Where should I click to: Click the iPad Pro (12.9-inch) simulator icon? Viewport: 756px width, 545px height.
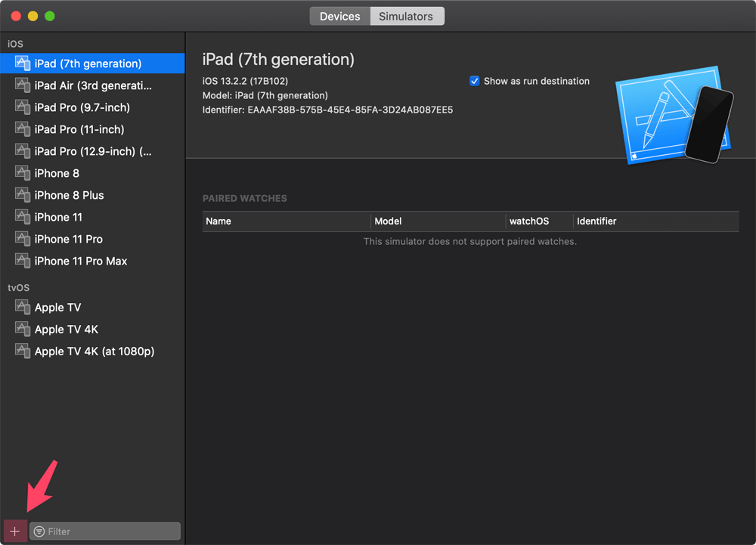[23, 151]
